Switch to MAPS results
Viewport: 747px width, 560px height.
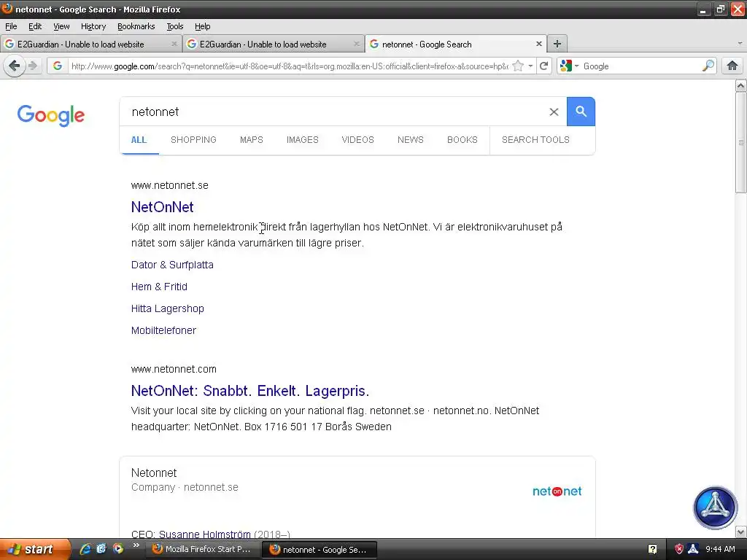252,140
